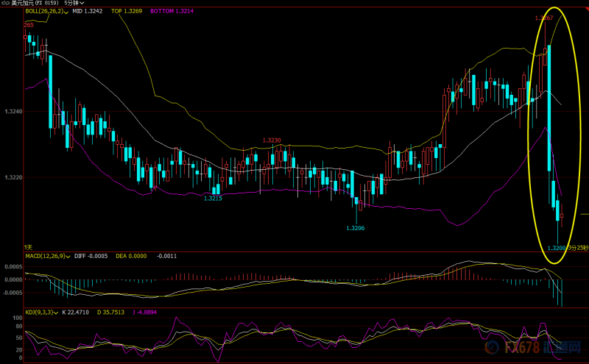Click the MACD DIFF -0.0005 readout
This screenshot has width=589, height=364.
pyautogui.click(x=91, y=256)
